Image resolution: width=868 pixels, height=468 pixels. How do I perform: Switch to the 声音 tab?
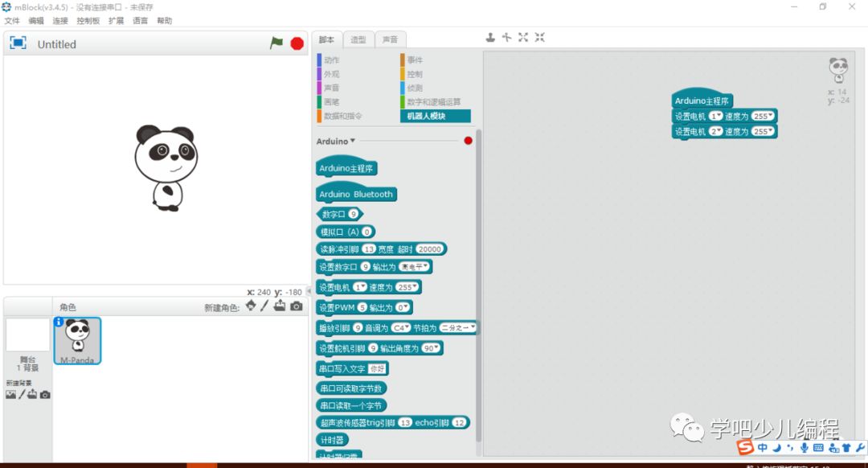[391, 39]
